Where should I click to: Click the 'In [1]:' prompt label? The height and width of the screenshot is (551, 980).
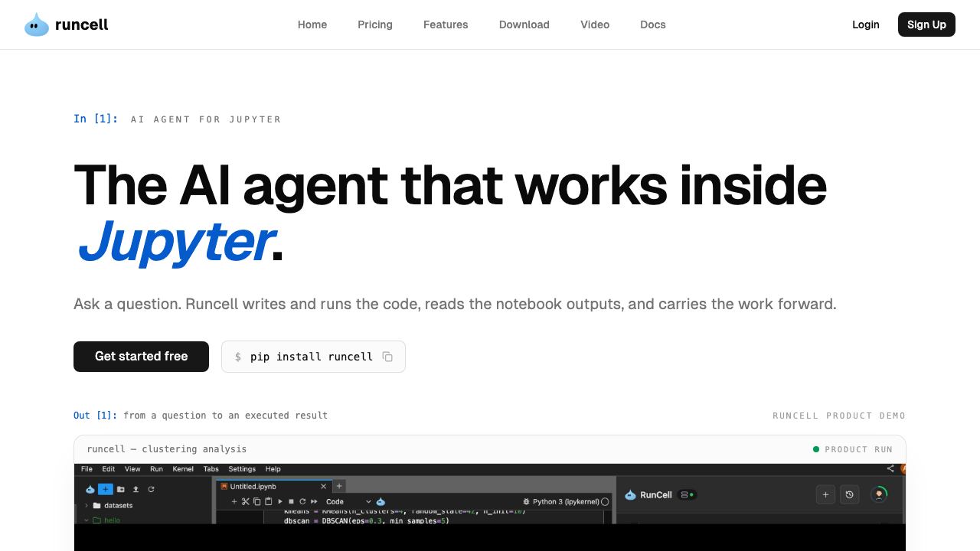(96, 119)
